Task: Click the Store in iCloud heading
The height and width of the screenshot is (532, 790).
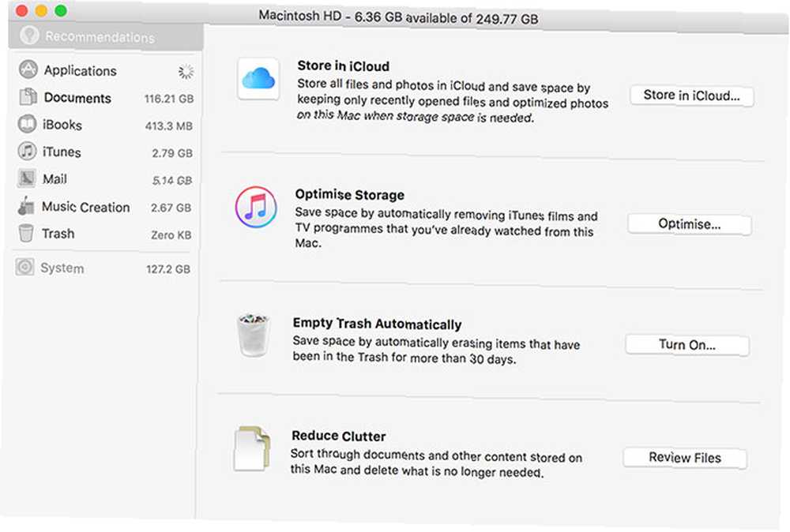Action: (x=343, y=66)
